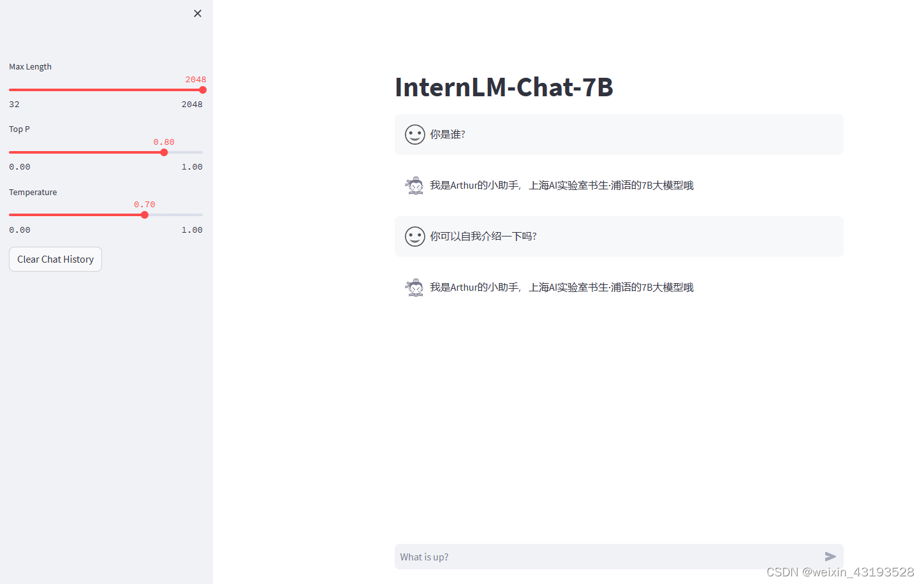Click the Max Length slider handle
The height and width of the screenshot is (584, 924).
point(203,90)
